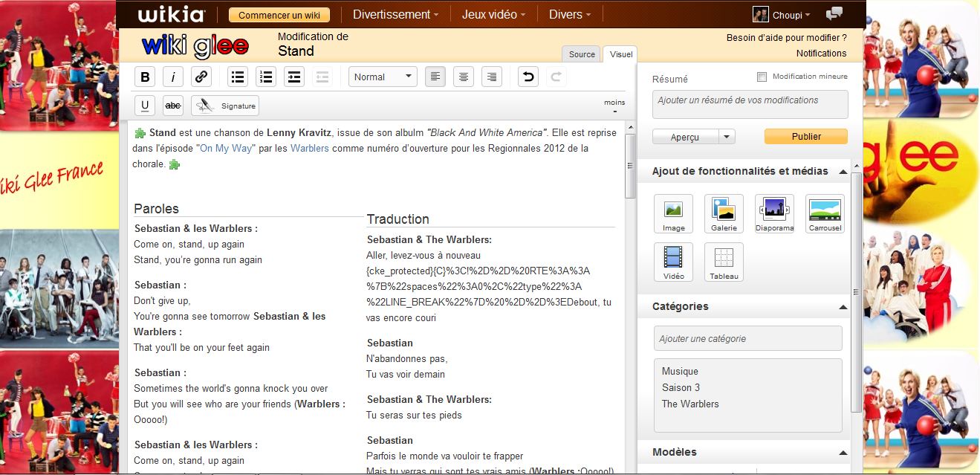Add an Image to the article
This screenshot has height=475, width=980.
[673, 214]
